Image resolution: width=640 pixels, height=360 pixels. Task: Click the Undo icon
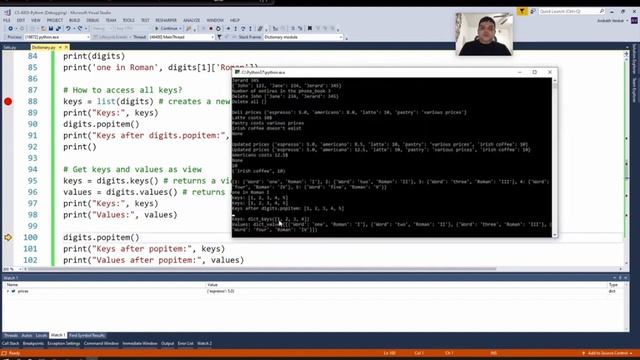coord(68,29)
